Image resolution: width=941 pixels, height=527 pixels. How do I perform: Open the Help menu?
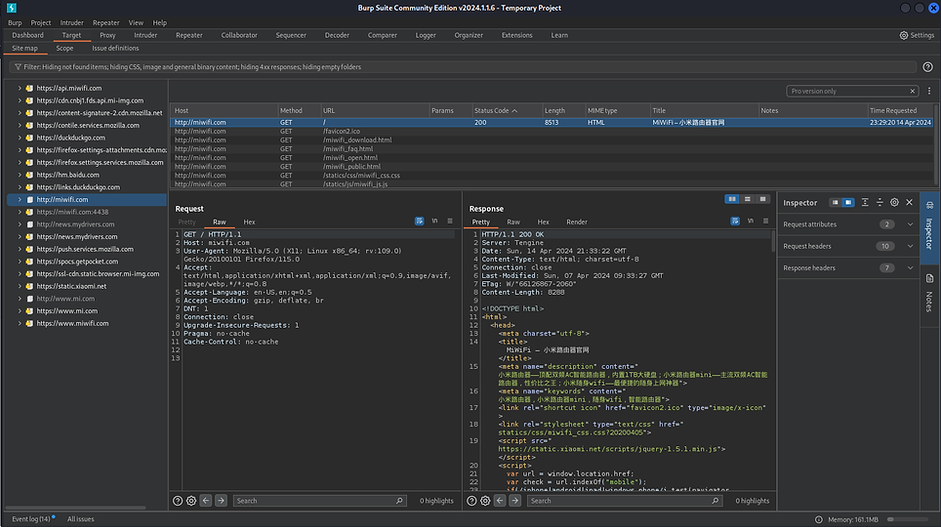pos(160,23)
